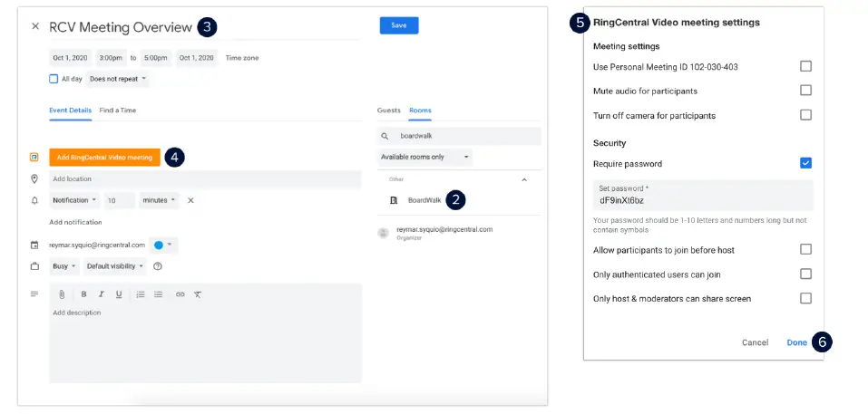Viewport: 868px width, 414px height.
Task: Enable Use Personal Meeting ID checkbox
Action: 806,66
